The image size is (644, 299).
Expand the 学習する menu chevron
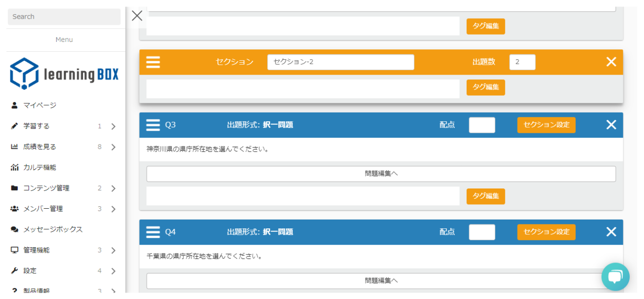[113, 126]
